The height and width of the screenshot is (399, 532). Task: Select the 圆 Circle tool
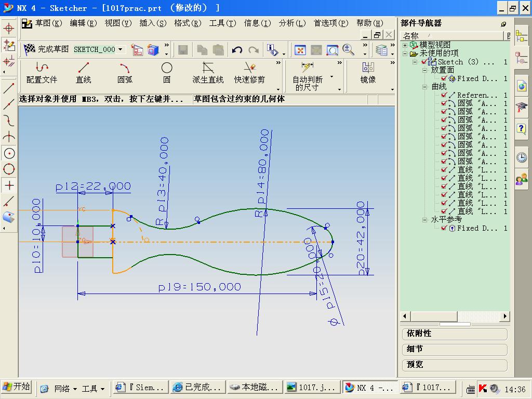[x=167, y=73]
